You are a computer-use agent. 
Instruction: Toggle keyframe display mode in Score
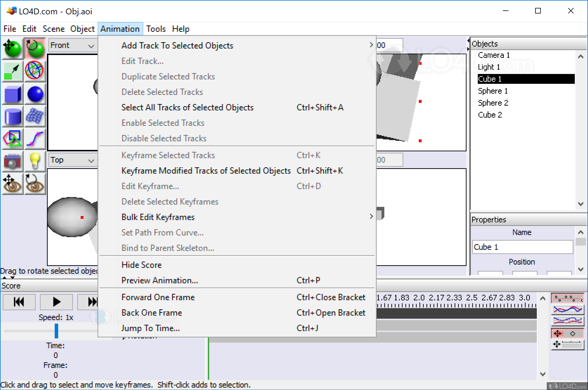point(567,298)
